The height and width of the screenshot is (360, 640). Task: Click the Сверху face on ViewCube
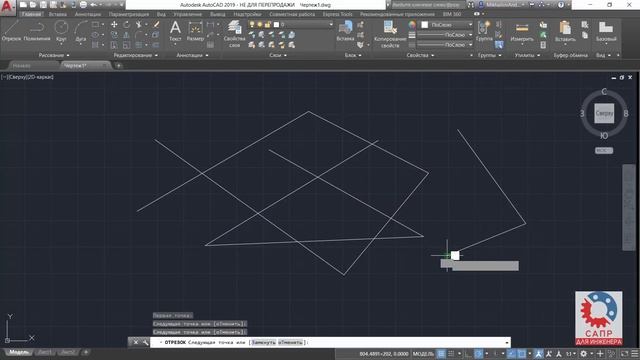click(x=604, y=113)
